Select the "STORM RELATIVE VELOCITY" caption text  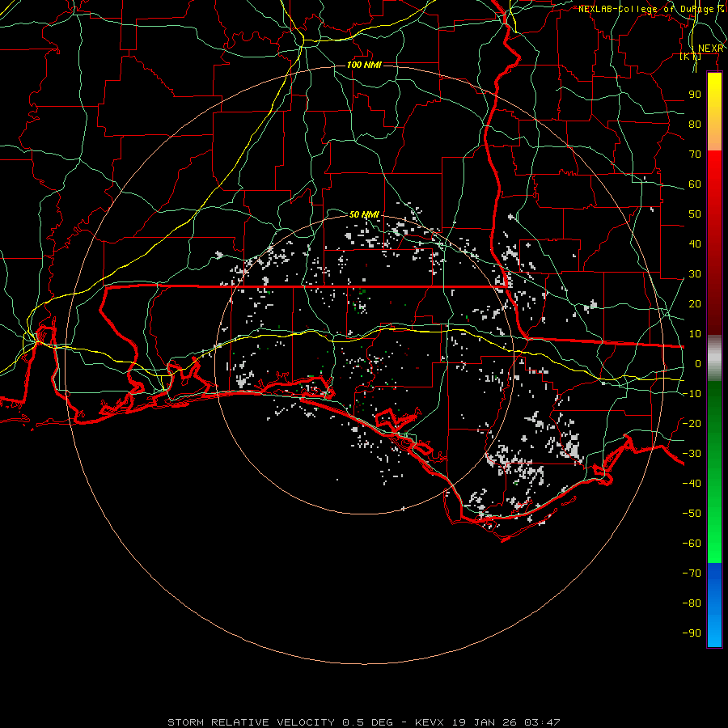[x=251, y=722]
